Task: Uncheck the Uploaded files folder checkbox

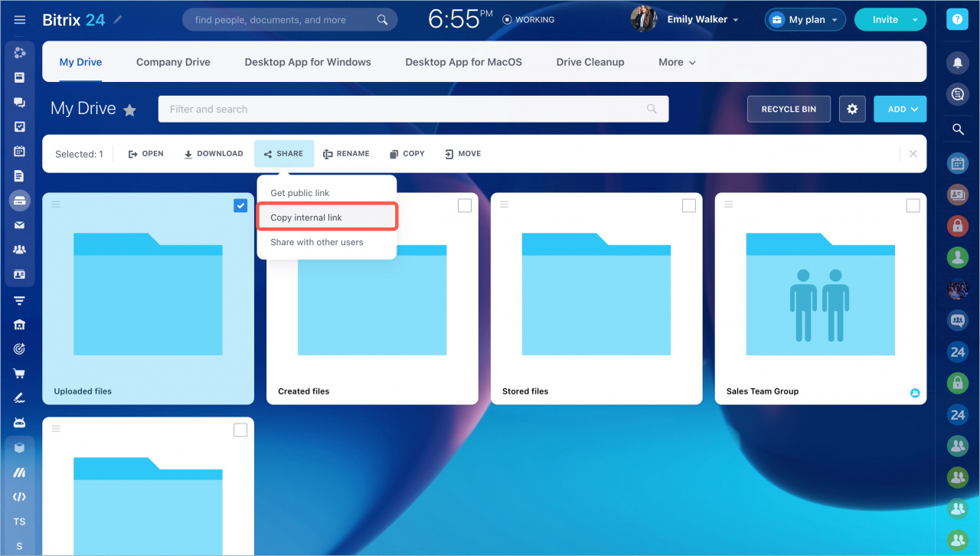Action: (240, 205)
